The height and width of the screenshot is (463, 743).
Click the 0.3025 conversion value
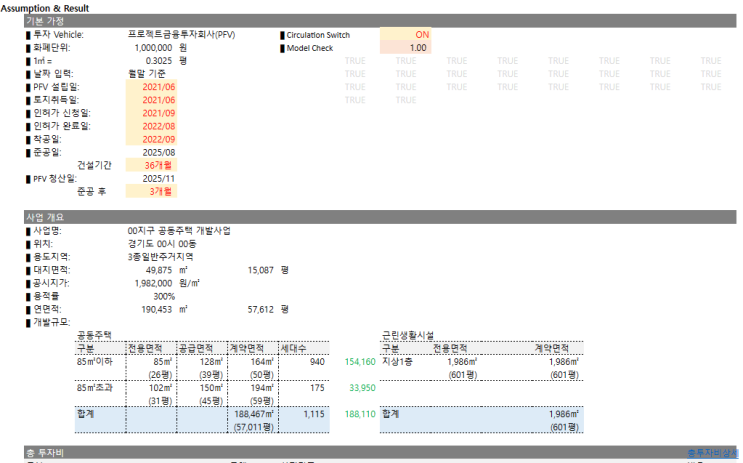159,61
